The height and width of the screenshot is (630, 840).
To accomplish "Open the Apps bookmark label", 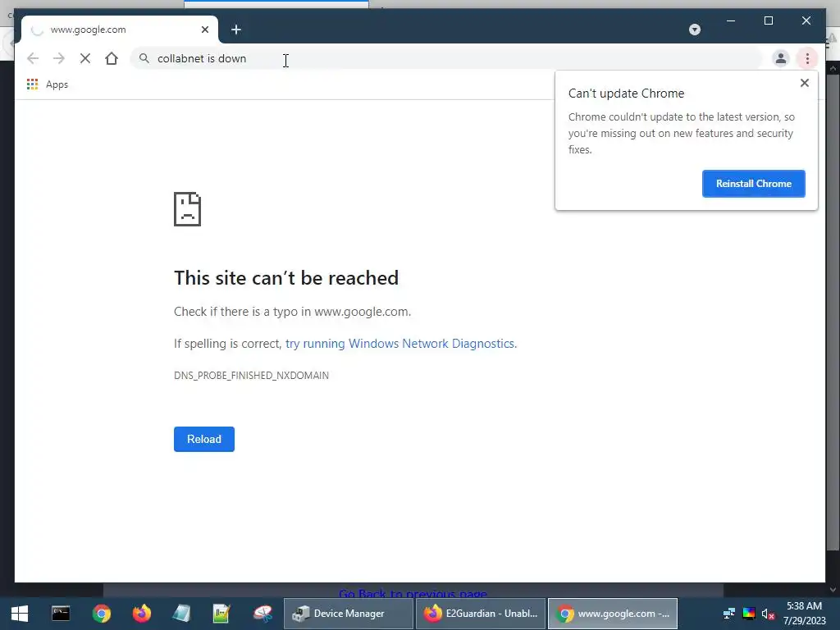I will pyautogui.click(x=57, y=84).
